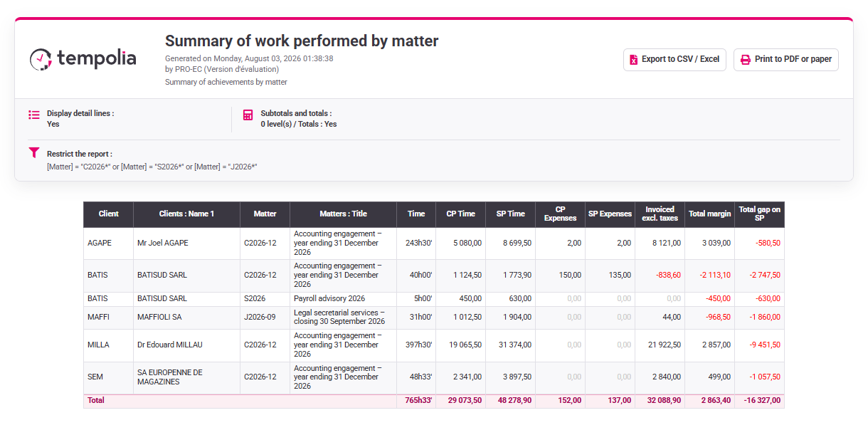Click the Clients : Name 1 column header
This screenshot has height=430, width=868.
tap(186, 214)
